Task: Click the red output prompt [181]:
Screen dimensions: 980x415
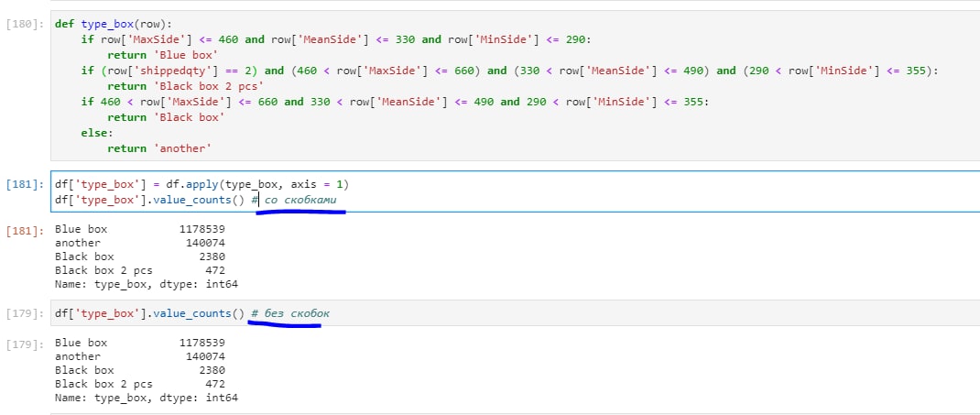Action: click(25, 231)
